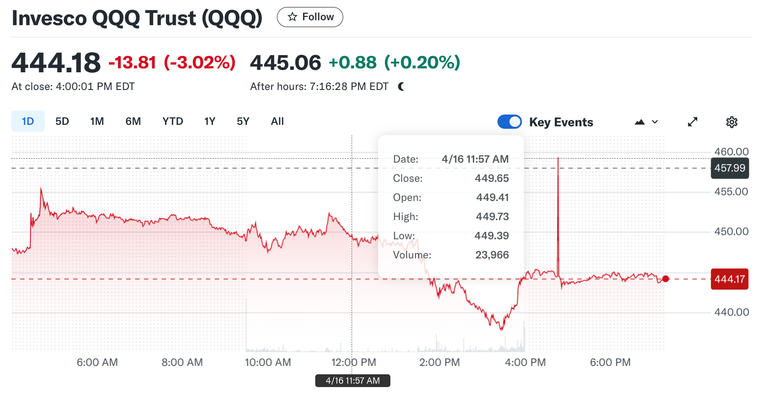Viewport: 768px width, 397px height.
Task: Open the chart settings gear
Action: click(731, 122)
